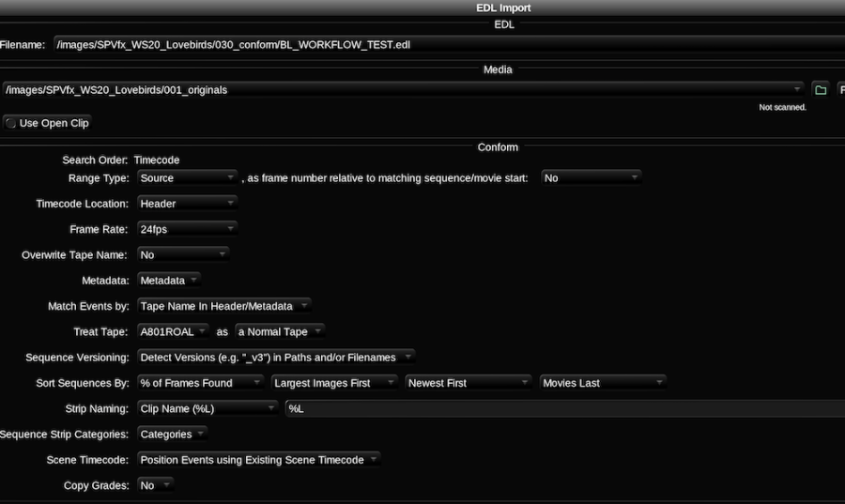This screenshot has width=845, height=504.
Task: Open the Overwrite Tape Name dropdown
Action: click(x=183, y=254)
